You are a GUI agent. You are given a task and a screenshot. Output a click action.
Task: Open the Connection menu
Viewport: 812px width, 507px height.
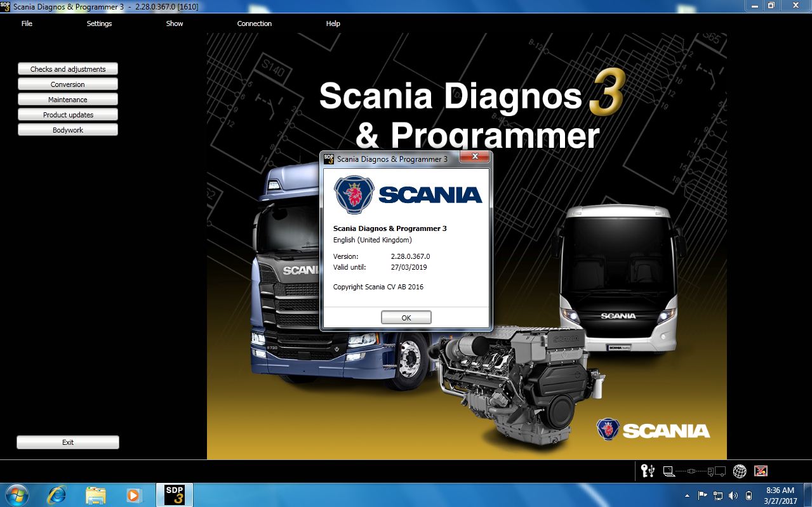point(255,23)
